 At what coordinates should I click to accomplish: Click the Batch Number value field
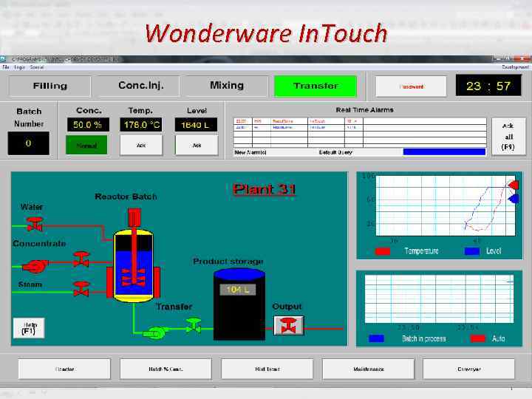29,143
